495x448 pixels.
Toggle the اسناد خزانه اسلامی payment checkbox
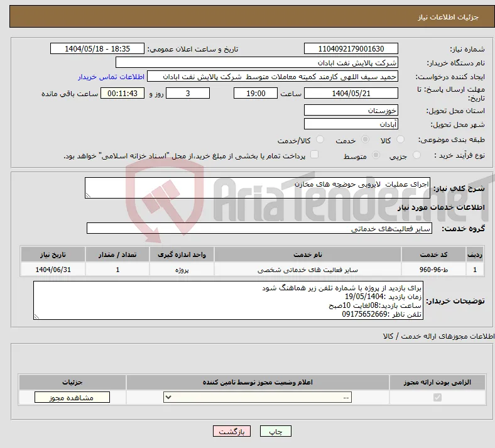[314, 155]
